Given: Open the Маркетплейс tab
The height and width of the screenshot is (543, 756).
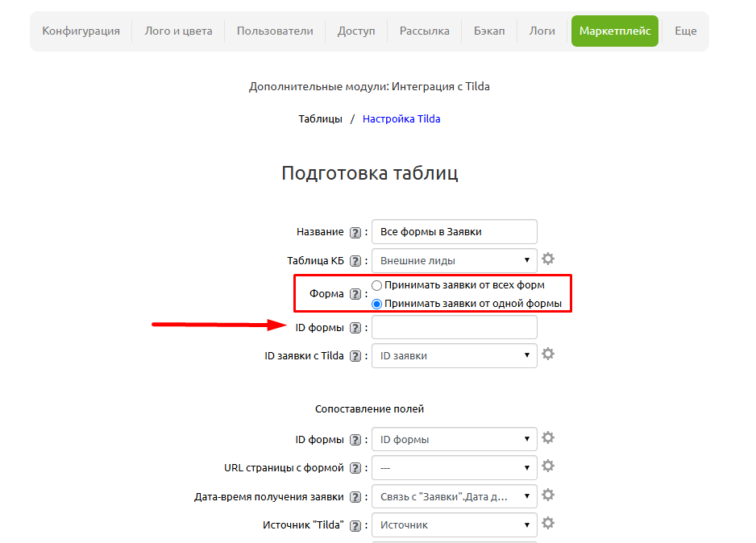Looking at the screenshot, I should click(x=614, y=31).
